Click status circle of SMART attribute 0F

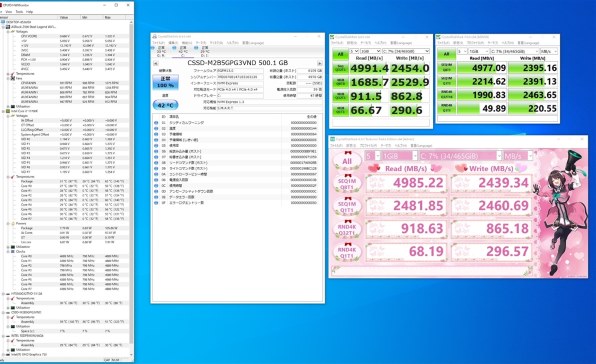[156, 203]
